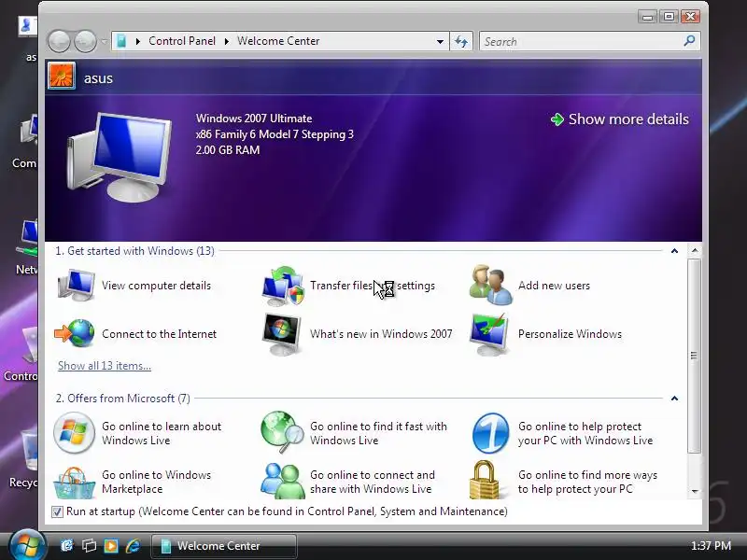Click the Forward navigation arrow button
Screen dimensions: 747x560
pyautogui.click(x=85, y=41)
